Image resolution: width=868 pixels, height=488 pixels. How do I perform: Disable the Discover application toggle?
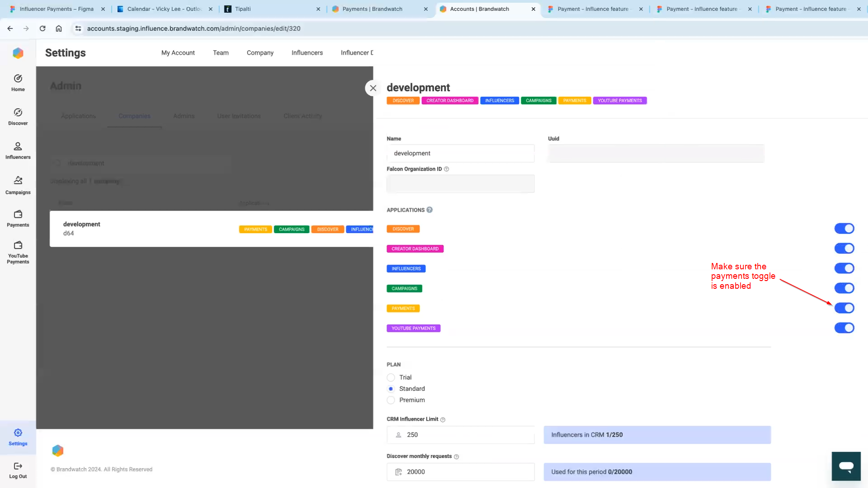pyautogui.click(x=844, y=229)
